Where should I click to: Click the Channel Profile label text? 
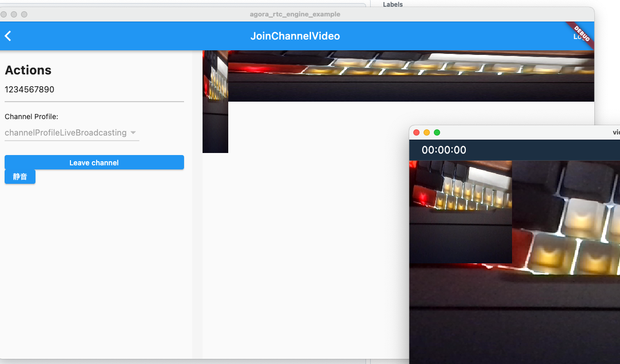31,117
